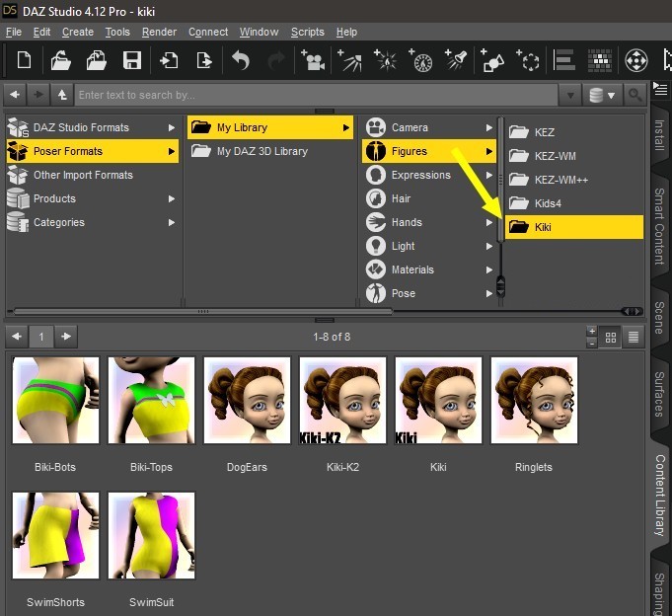Image resolution: width=672 pixels, height=616 pixels.
Task: Go up one folder level
Action: click(x=62, y=95)
